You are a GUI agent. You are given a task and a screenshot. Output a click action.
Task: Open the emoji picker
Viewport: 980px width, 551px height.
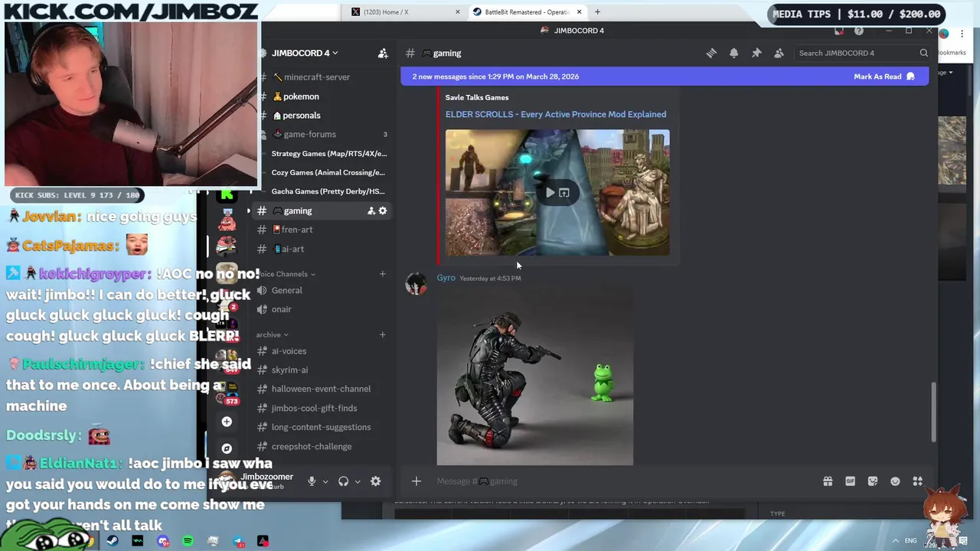pos(895,481)
